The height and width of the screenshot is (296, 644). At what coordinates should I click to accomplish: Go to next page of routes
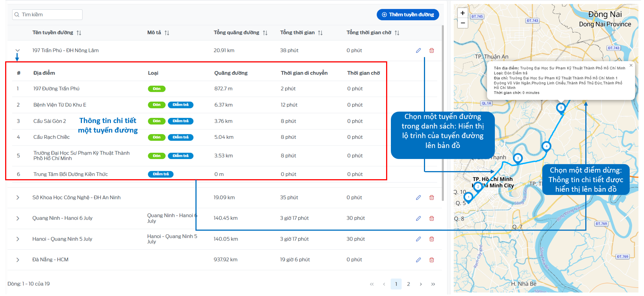click(x=421, y=284)
